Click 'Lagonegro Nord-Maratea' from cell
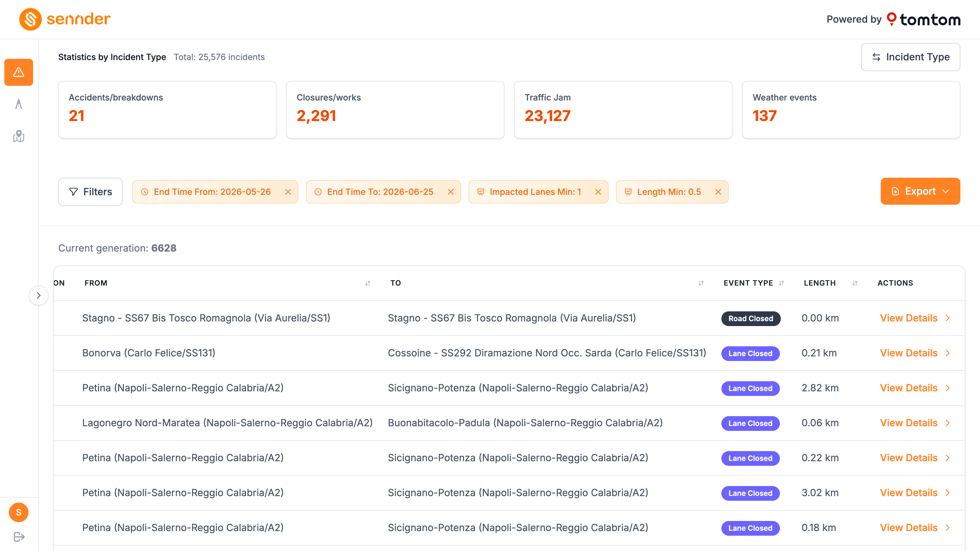 tap(227, 423)
